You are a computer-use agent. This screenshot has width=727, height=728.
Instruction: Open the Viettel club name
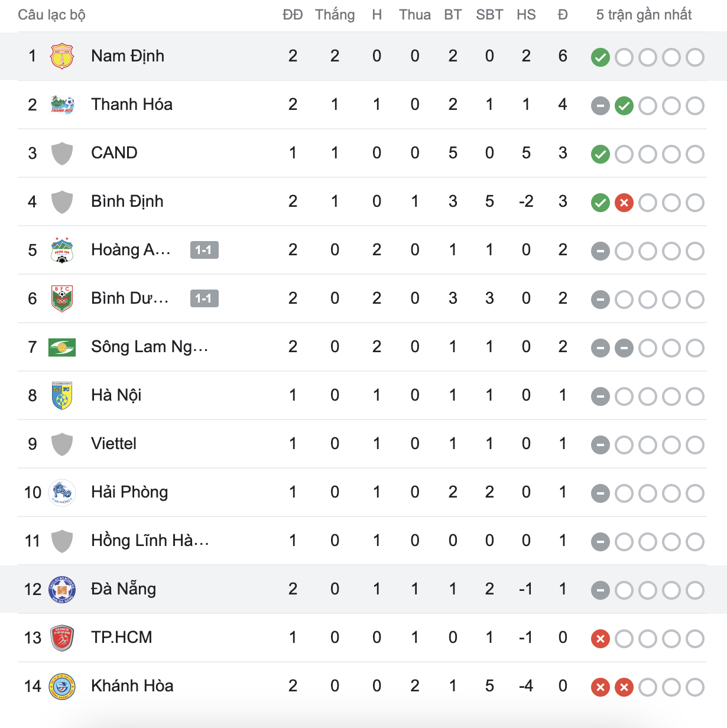[x=113, y=444]
